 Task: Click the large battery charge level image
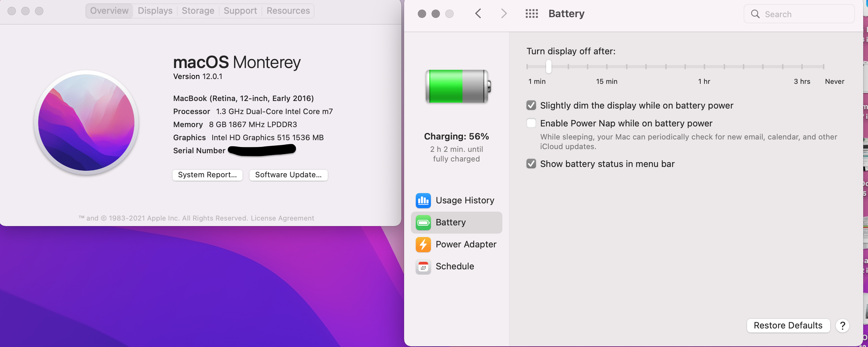tap(458, 87)
